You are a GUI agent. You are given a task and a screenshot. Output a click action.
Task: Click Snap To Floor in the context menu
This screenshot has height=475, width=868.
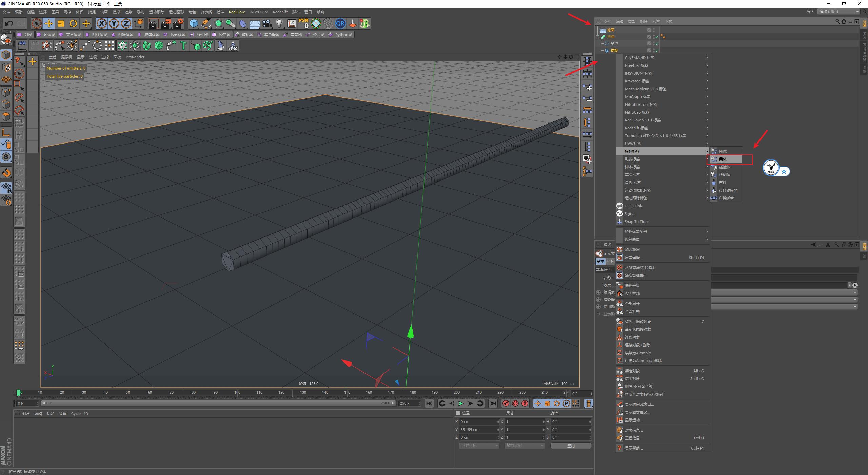pos(637,221)
